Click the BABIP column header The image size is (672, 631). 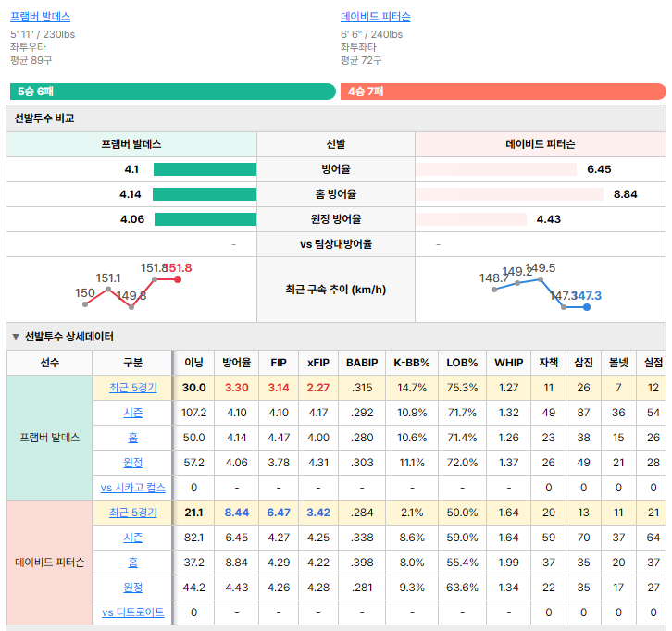tap(362, 363)
